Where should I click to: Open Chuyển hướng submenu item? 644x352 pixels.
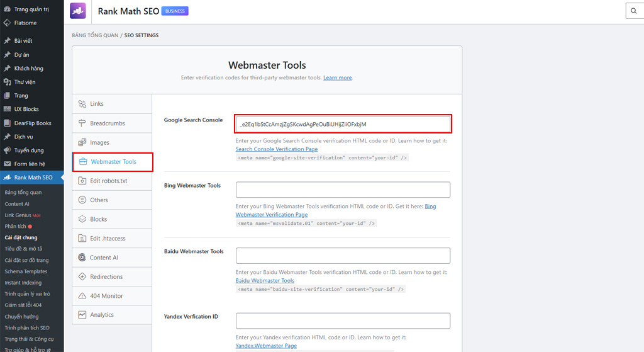pyautogui.click(x=21, y=317)
